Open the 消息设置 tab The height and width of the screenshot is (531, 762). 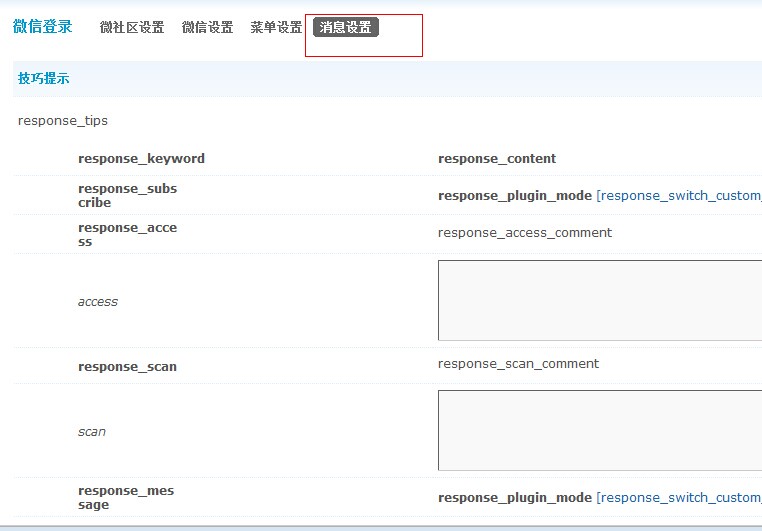(346, 27)
